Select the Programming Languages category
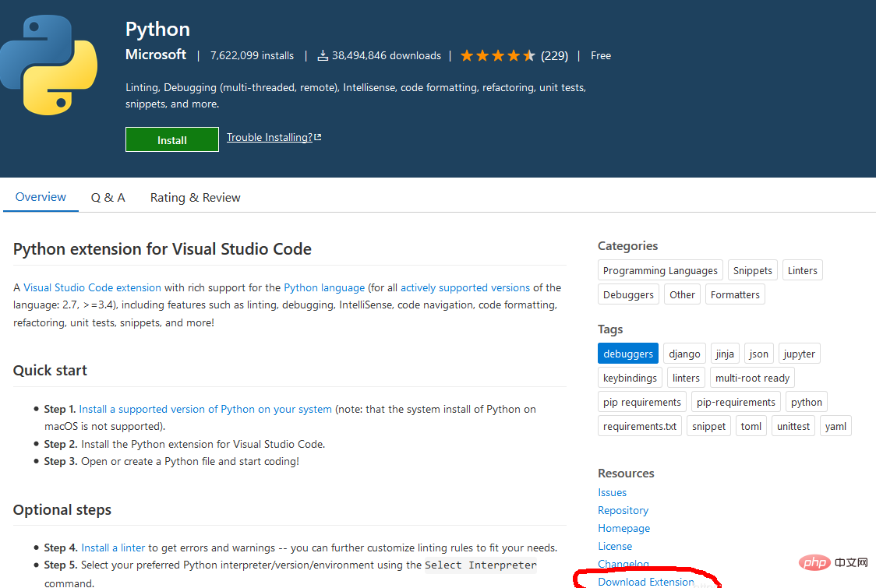This screenshot has width=876, height=588. [660, 270]
